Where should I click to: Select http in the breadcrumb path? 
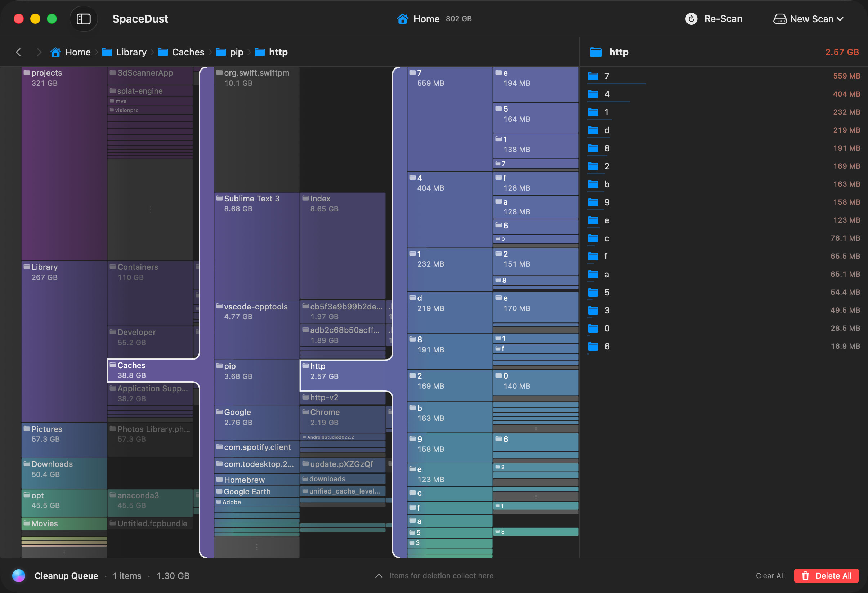coord(271,52)
